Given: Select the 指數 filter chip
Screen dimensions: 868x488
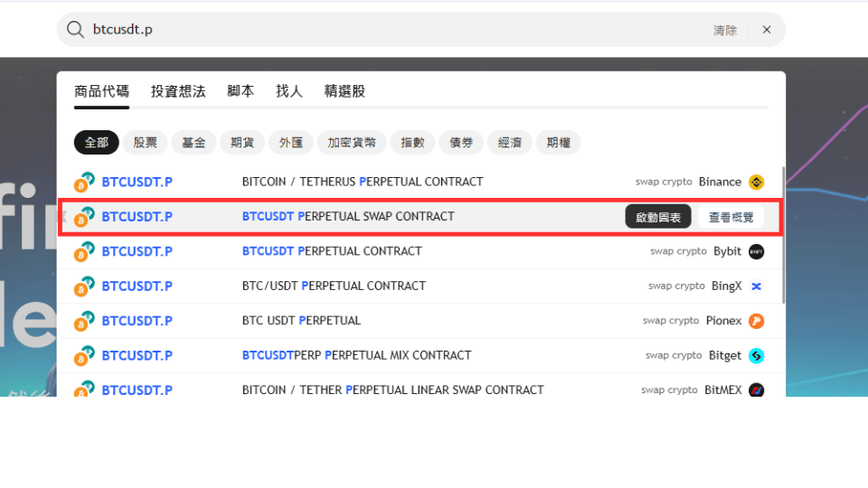Looking at the screenshot, I should tap(412, 143).
